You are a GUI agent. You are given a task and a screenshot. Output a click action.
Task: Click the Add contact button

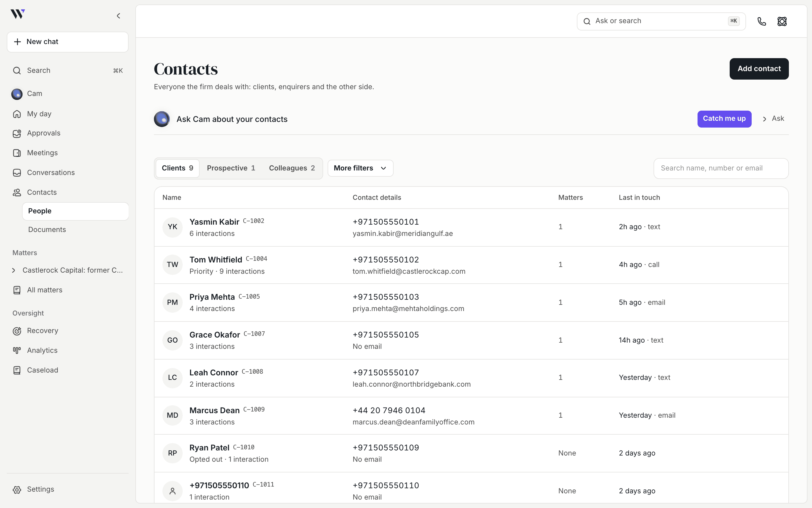pyautogui.click(x=759, y=69)
